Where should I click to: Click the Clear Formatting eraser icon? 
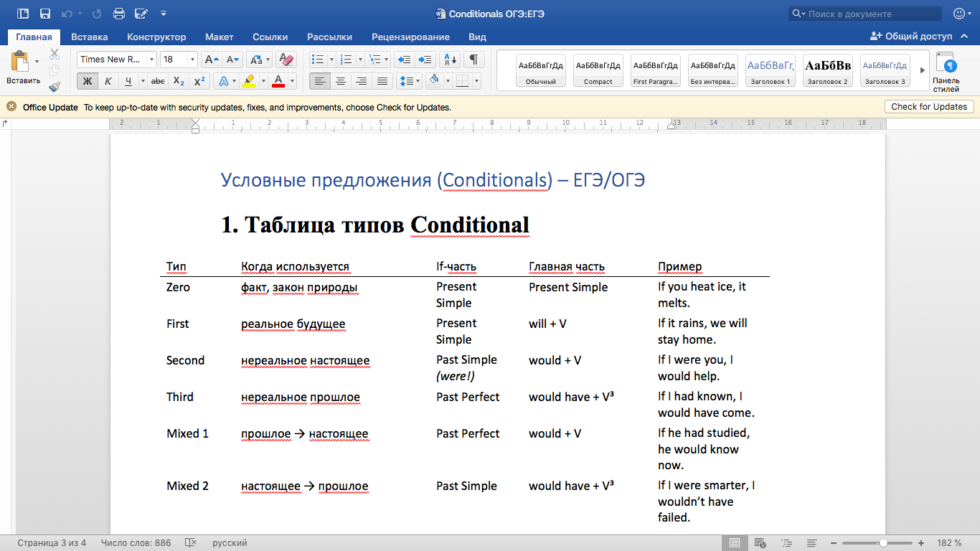point(286,60)
